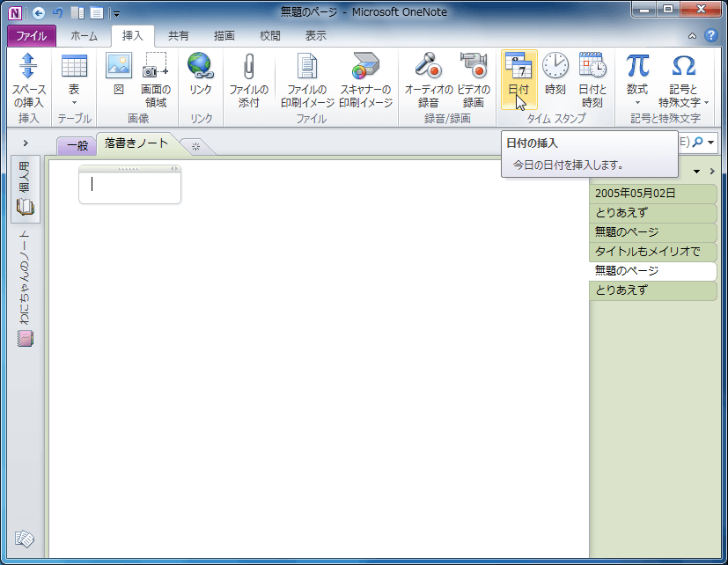The width and height of the screenshot is (728, 565).
Task: Insert today's date with 日付 icon
Action: pos(518,80)
